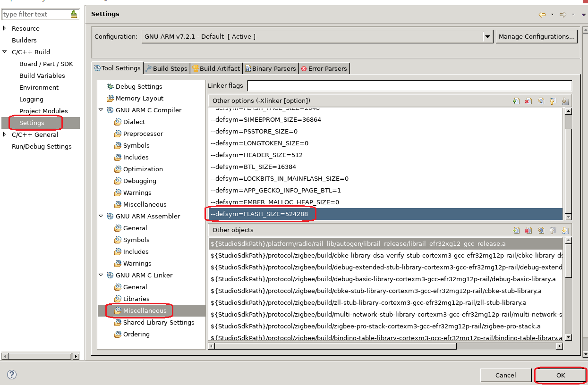Add a new entry to Other options

tap(516, 101)
